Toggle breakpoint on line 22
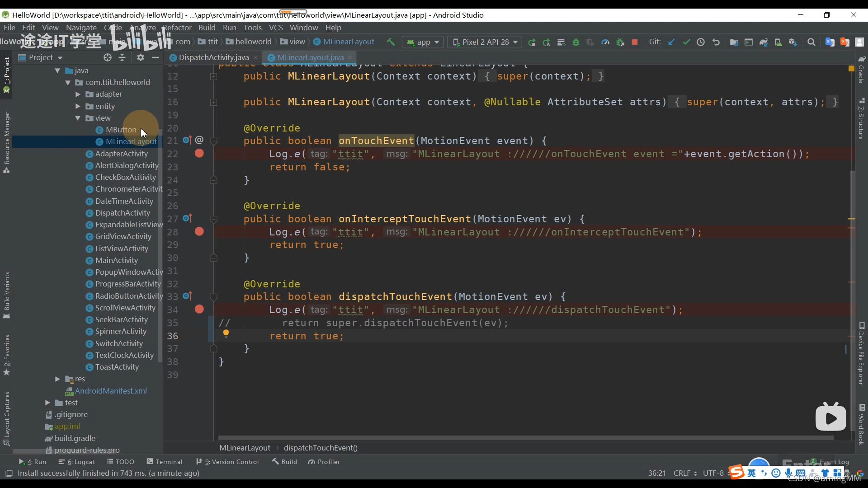868x488 pixels. pos(199,154)
